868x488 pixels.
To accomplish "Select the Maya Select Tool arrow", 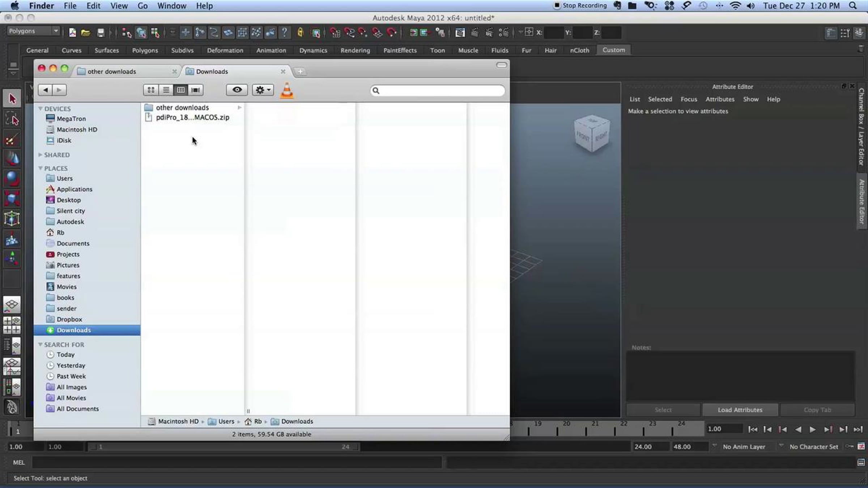I will coord(12,98).
